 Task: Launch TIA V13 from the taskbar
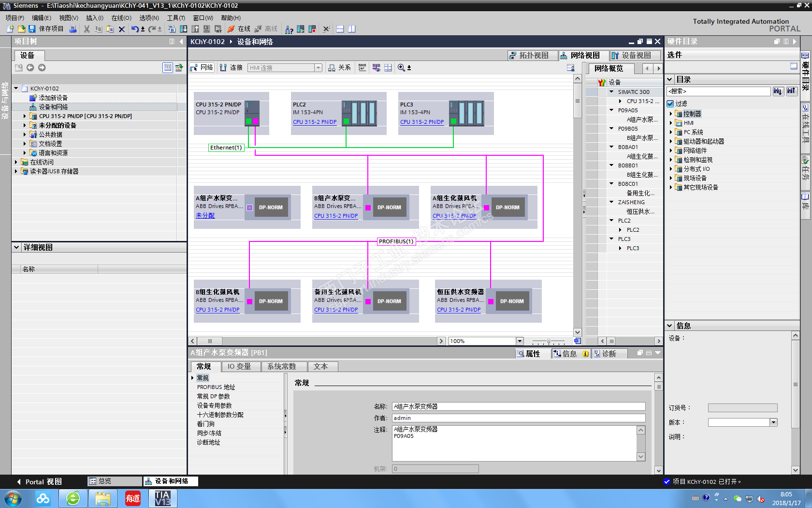162,498
